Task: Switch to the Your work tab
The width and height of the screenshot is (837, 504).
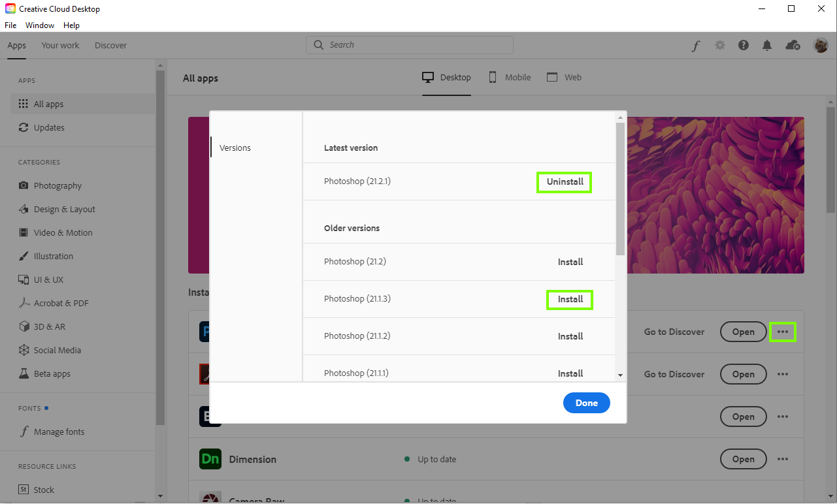Action: (60, 45)
